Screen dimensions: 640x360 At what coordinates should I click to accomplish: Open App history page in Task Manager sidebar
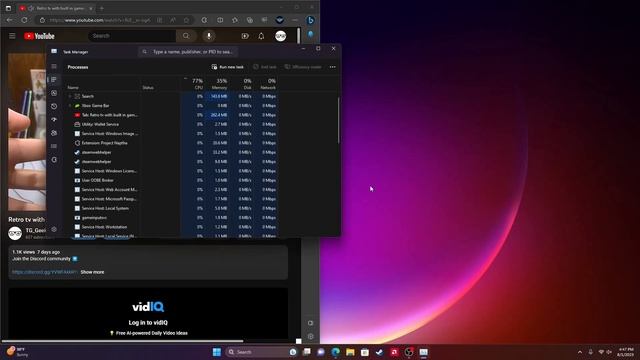tap(54, 106)
